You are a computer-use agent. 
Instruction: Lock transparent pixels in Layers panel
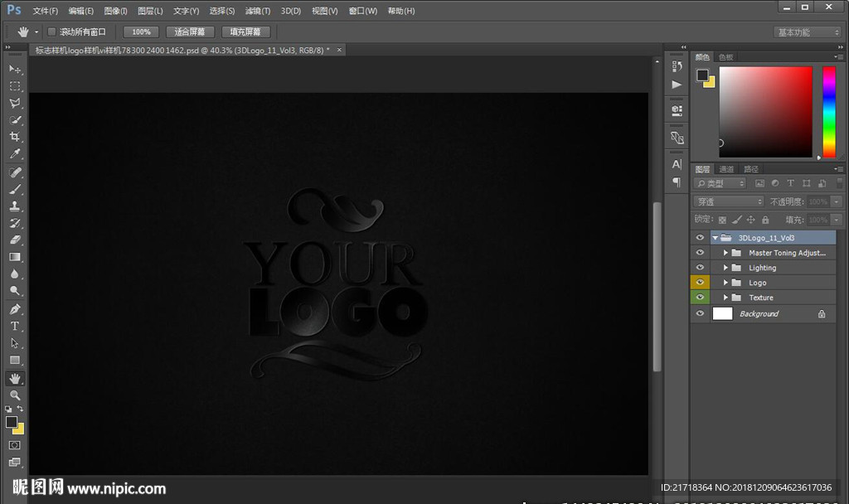[722, 220]
